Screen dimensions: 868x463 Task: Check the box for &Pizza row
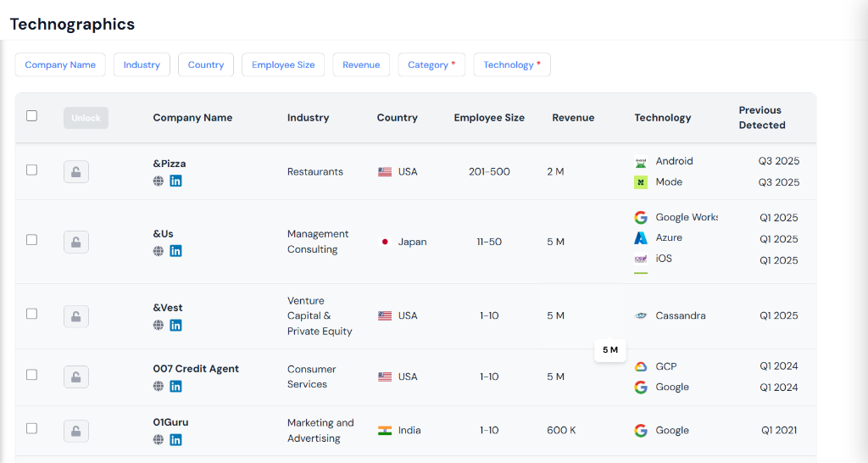click(31, 170)
